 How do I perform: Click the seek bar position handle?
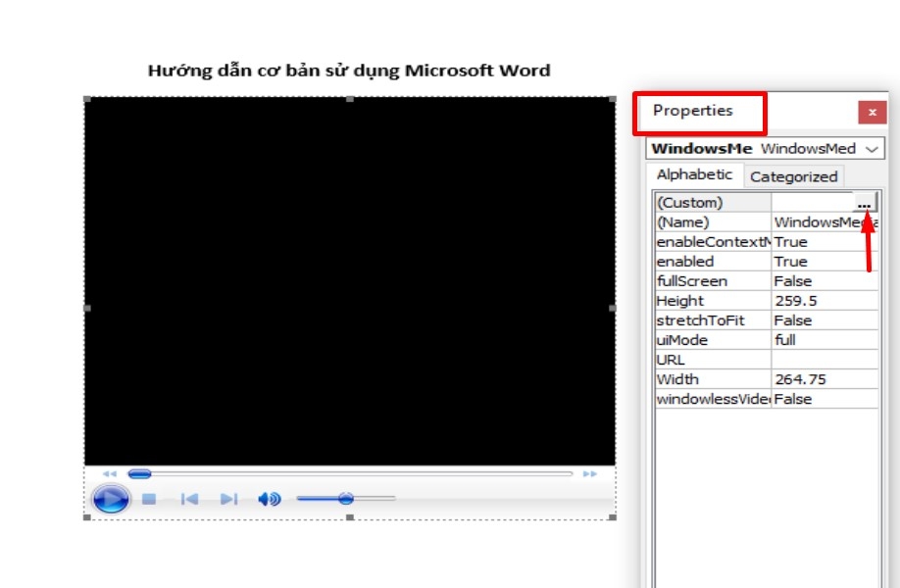click(139, 474)
